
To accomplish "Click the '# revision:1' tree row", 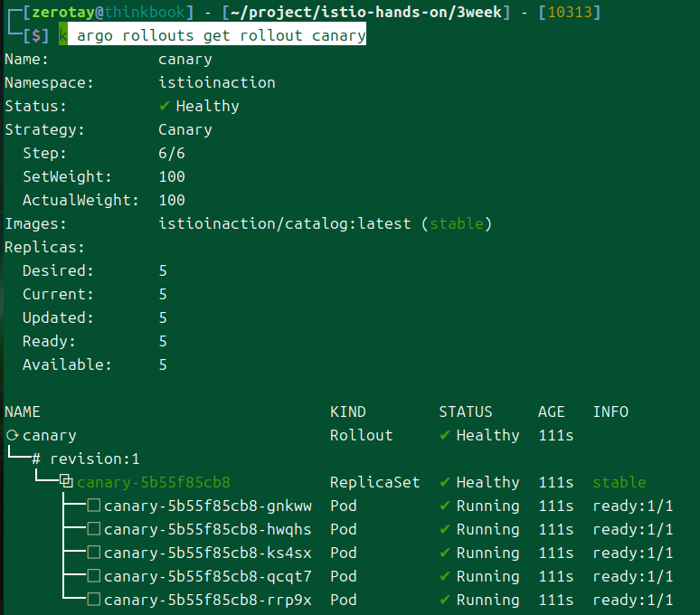I will [x=86, y=459].
